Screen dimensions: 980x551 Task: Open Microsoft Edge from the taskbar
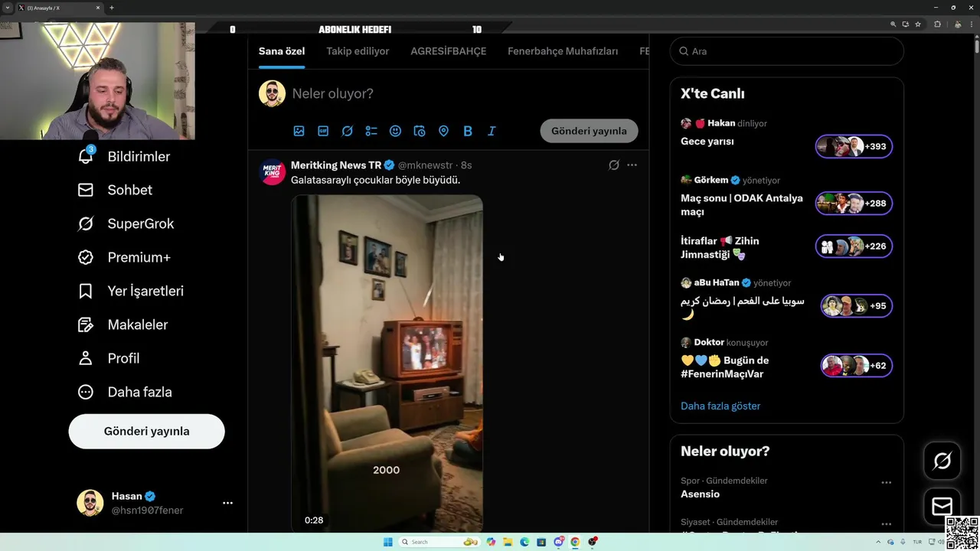(x=524, y=542)
